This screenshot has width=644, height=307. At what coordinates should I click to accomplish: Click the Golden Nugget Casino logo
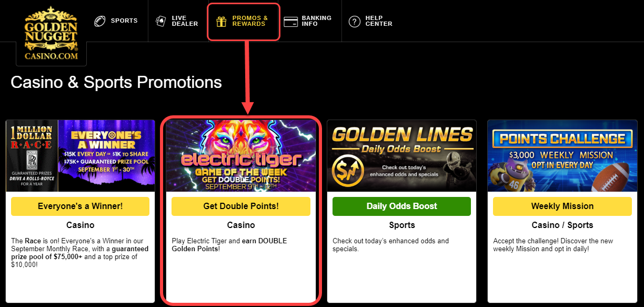(51, 34)
